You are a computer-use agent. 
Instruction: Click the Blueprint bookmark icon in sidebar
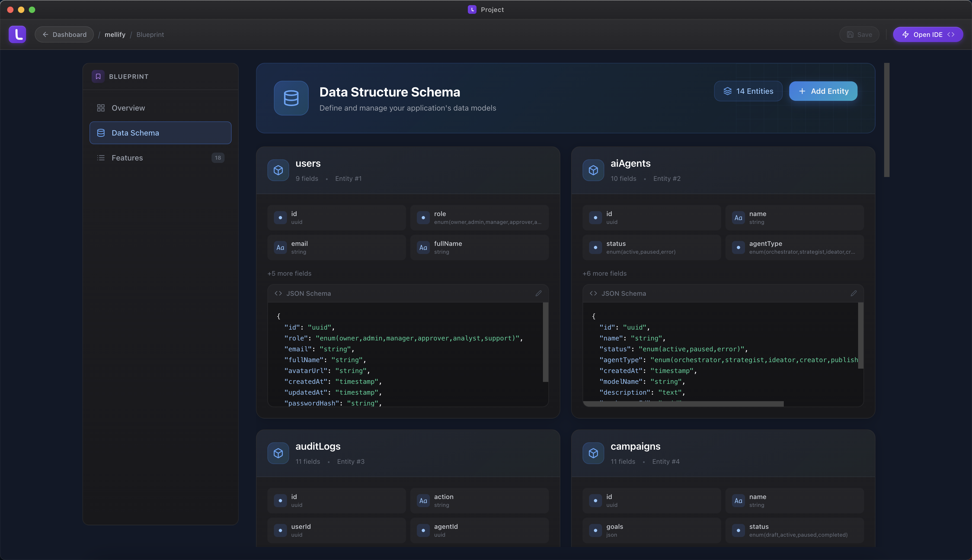pos(98,76)
